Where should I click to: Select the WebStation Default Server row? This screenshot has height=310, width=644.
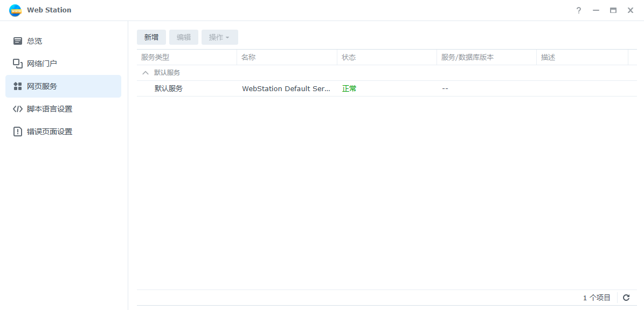pos(286,88)
